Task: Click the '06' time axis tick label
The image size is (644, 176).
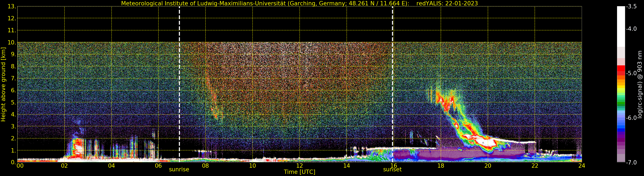Action: (159, 166)
